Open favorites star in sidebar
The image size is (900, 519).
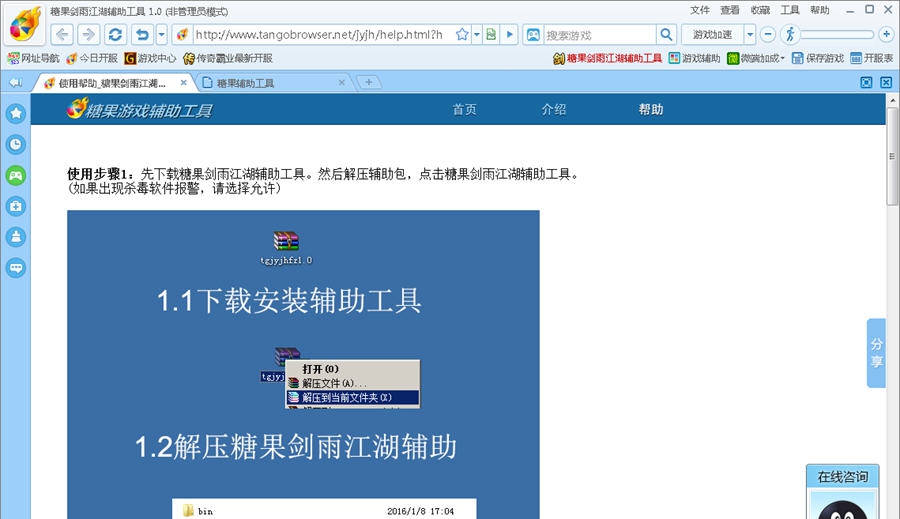[15, 113]
